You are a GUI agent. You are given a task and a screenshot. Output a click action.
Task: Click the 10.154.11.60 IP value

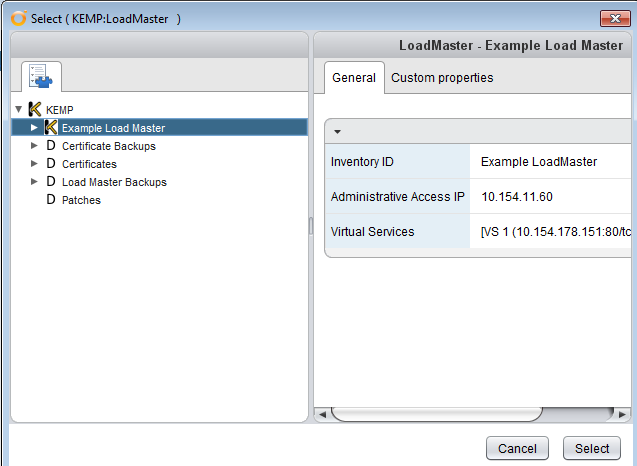(517, 197)
